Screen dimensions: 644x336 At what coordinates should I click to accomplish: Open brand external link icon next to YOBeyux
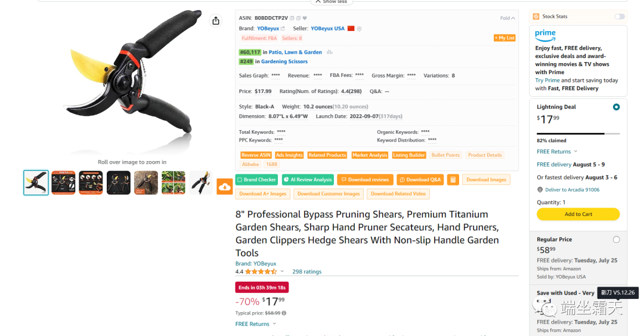(283, 29)
